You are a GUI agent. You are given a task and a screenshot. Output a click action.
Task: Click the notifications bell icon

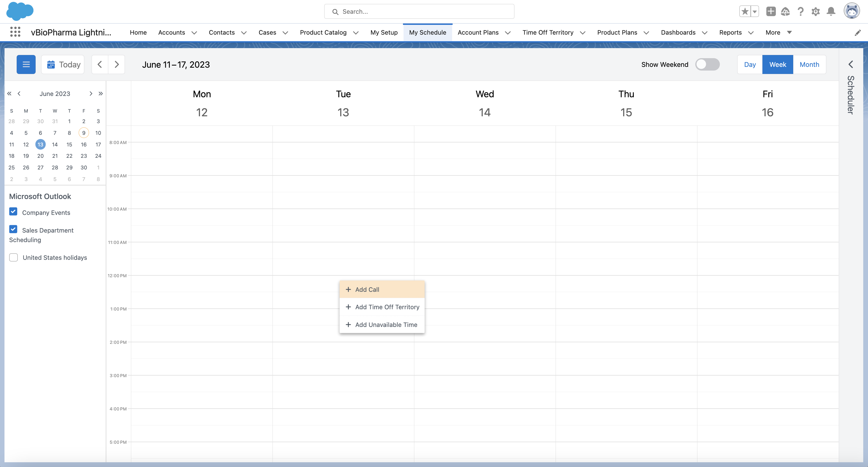pos(831,11)
